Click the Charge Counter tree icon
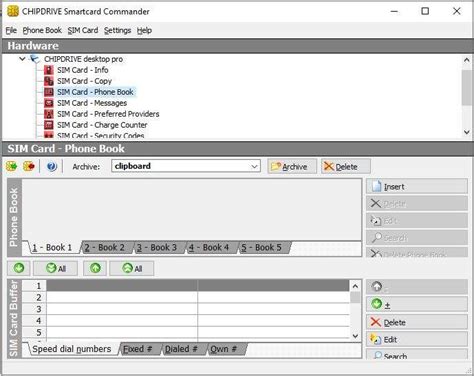The image size is (474, 376). tap(49, 125)
